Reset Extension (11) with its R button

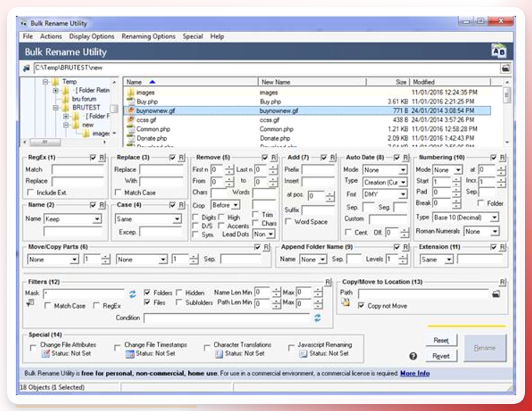pos(503,247)
